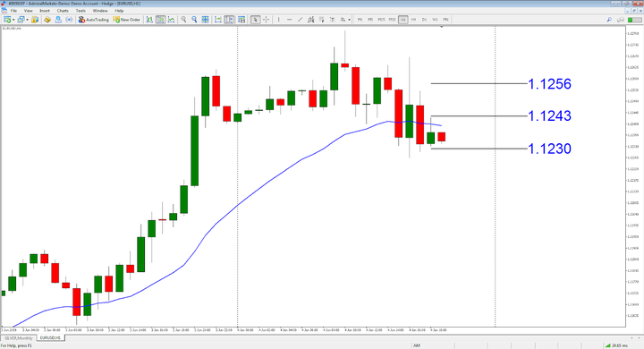Toggle the AutoTrading button
The height and width of the screenshot is (349, 644).
94,20
